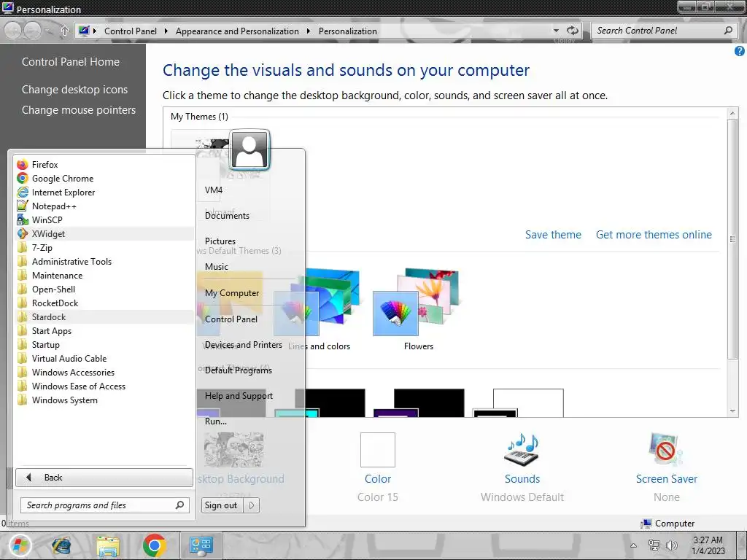Focus the Search programs and files box
Viewport: 747px width, 560px height.
click(105, 505)
